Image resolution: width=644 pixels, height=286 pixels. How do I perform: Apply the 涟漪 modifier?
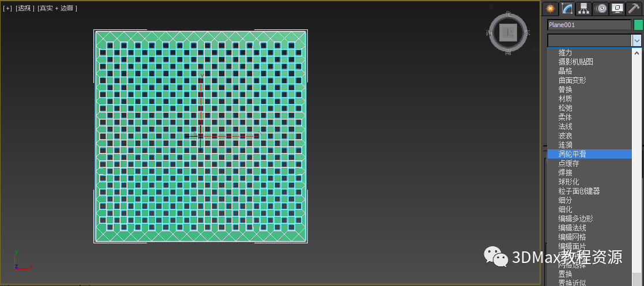pyautogui.click(x=589, y=145)
